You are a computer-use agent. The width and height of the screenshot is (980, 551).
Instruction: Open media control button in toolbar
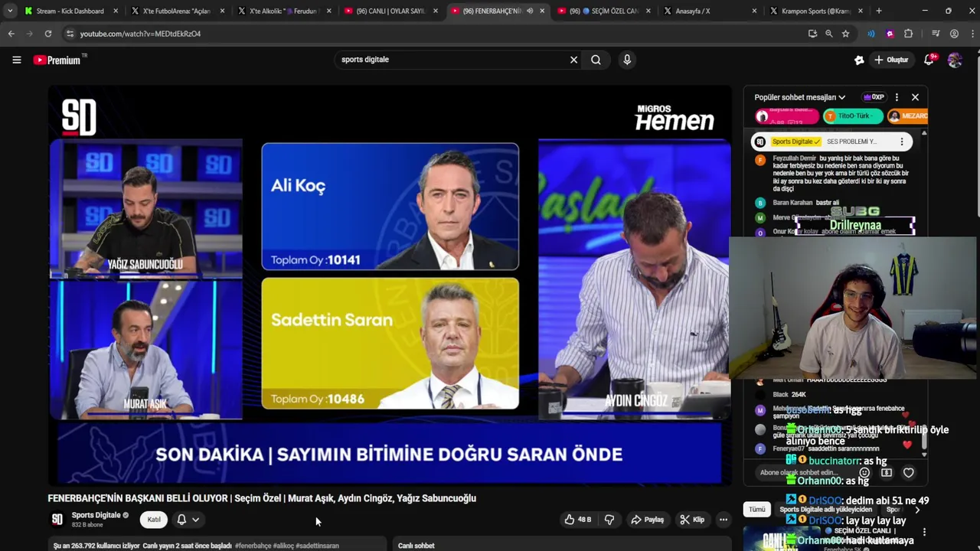coord(936,34)
